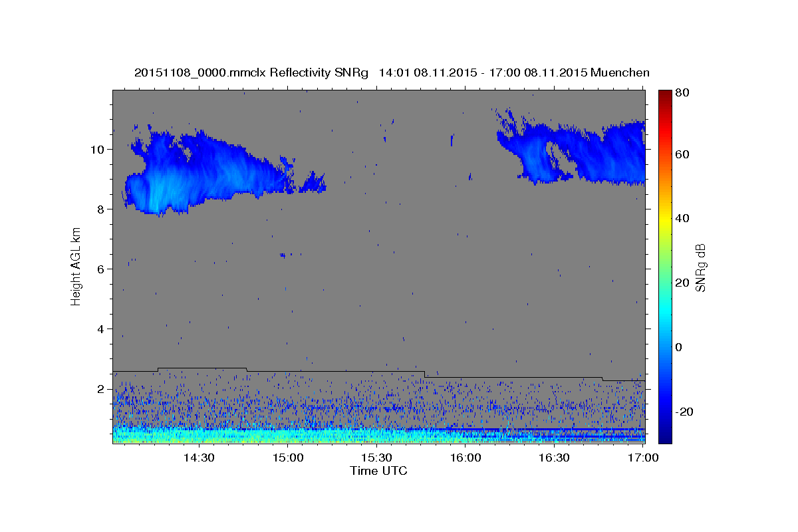The width and height of the screenshot is (798, 532).
Task: Click the height tick label 6
Action: (102, 269)
